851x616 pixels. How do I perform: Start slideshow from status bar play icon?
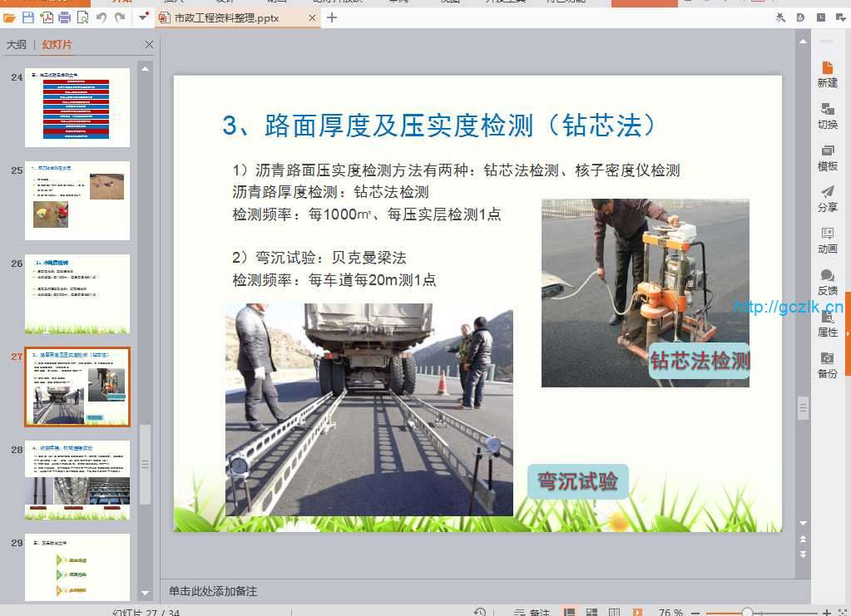637,613
